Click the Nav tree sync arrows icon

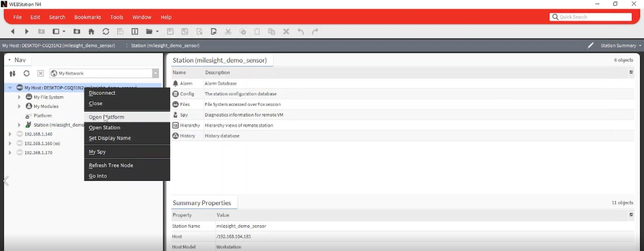(x=12, y=73)
